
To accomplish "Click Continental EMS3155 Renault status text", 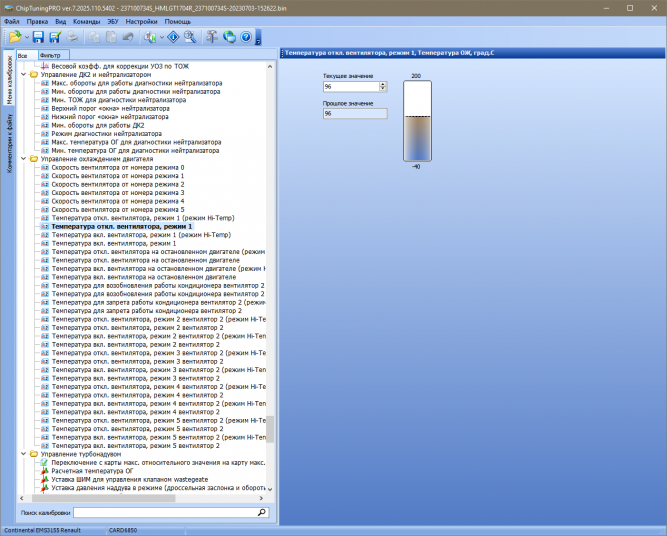I will 43,530.
